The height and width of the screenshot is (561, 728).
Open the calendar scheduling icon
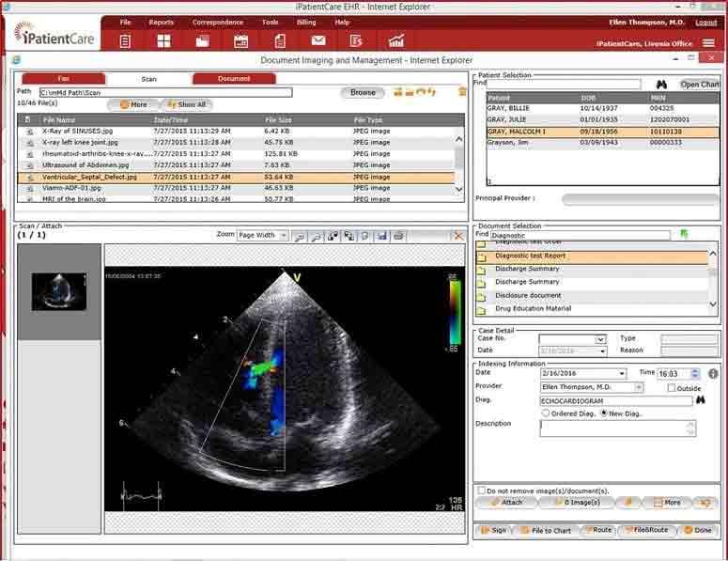coord(241,41)
